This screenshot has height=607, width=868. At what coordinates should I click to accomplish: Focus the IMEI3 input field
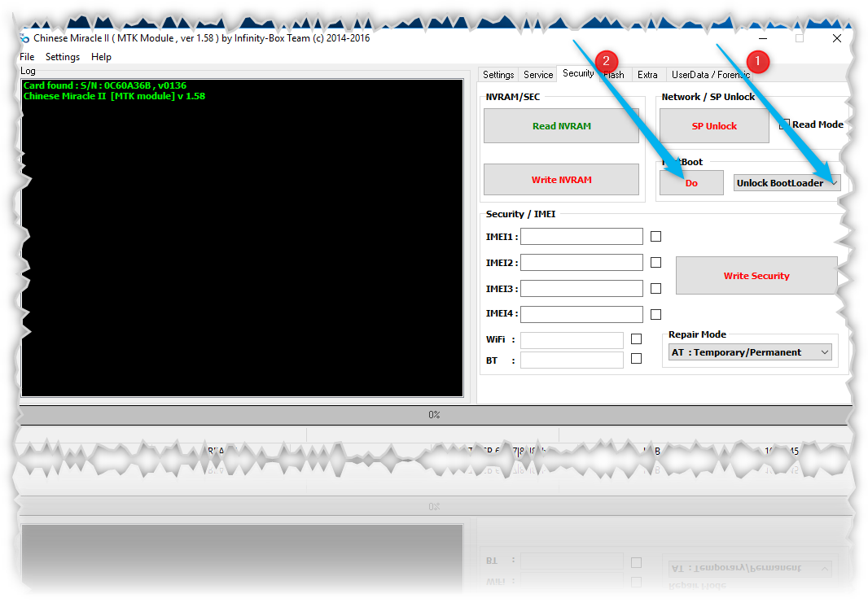point(581,288)
